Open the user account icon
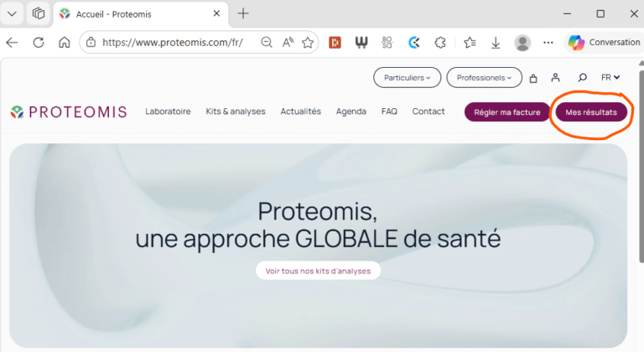This screenshot has width=644, height=352. 555,78
